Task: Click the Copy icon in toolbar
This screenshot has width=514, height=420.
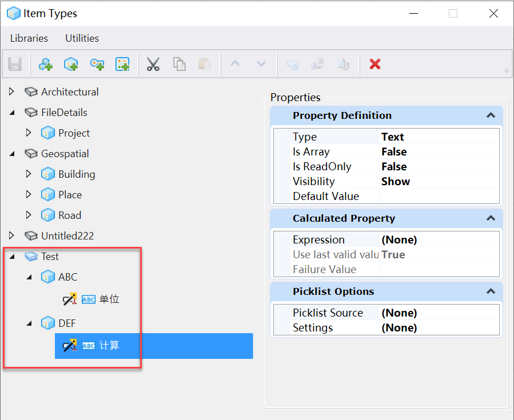Action: point(180,64)
